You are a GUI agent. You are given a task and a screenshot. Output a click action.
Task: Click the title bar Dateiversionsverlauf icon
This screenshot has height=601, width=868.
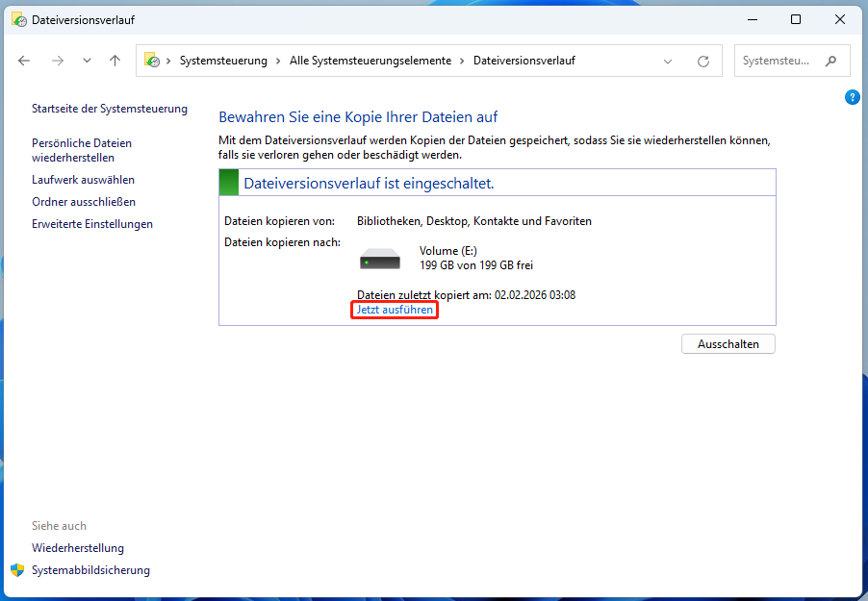pos(19,20)
